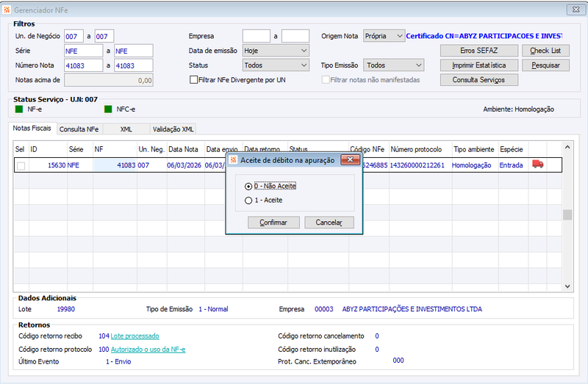The image size is (588, 384).
Task: Click the first Un. de Negócio field
Action: (x=74, y=36)
